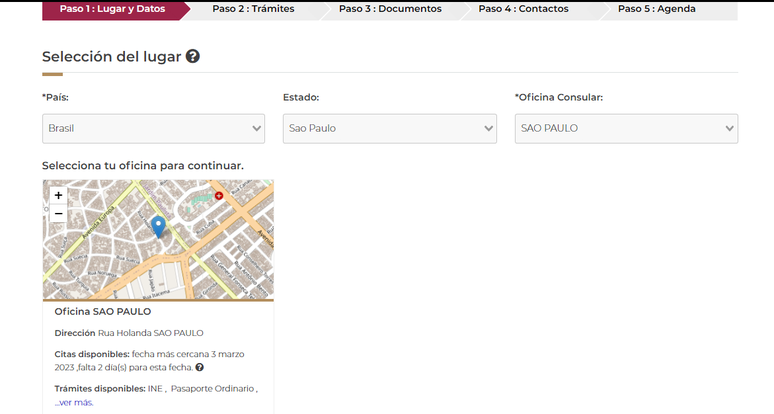Click Pasaporte Ordinario in available trámites
The image size is (774, 414).
coord(213,388)
